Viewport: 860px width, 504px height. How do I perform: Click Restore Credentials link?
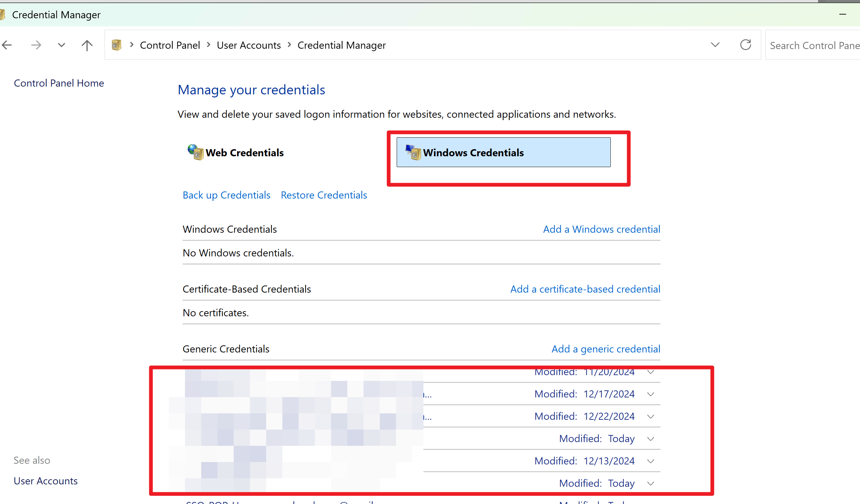pyautogui.click(x=324, y=195)
